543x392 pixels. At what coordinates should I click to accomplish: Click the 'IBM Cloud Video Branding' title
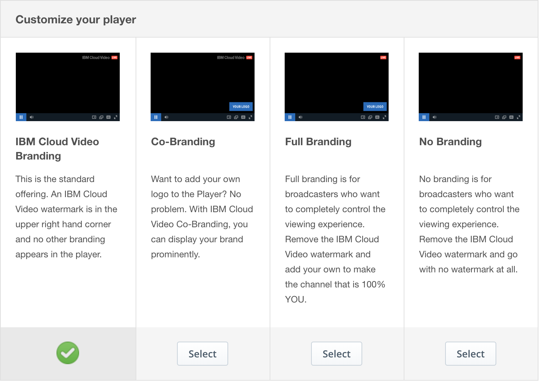coord(57,149)
